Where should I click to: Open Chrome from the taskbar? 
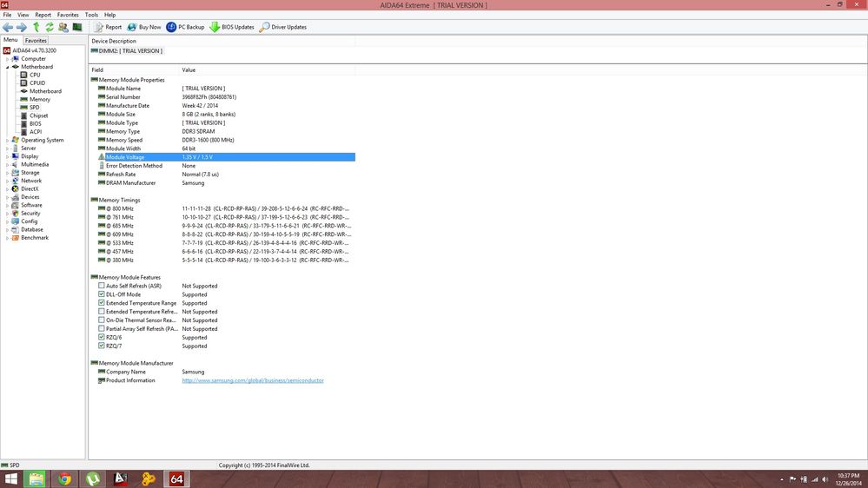(x=65, y=479)
